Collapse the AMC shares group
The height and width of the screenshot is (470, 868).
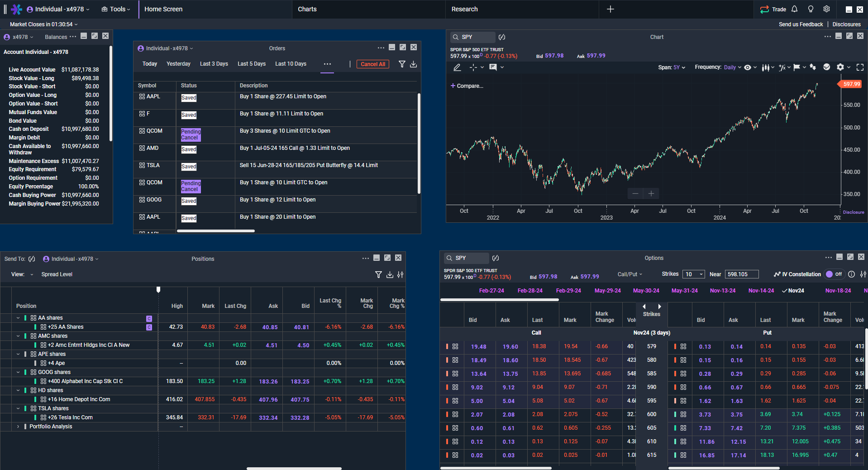tap(18, 336)
